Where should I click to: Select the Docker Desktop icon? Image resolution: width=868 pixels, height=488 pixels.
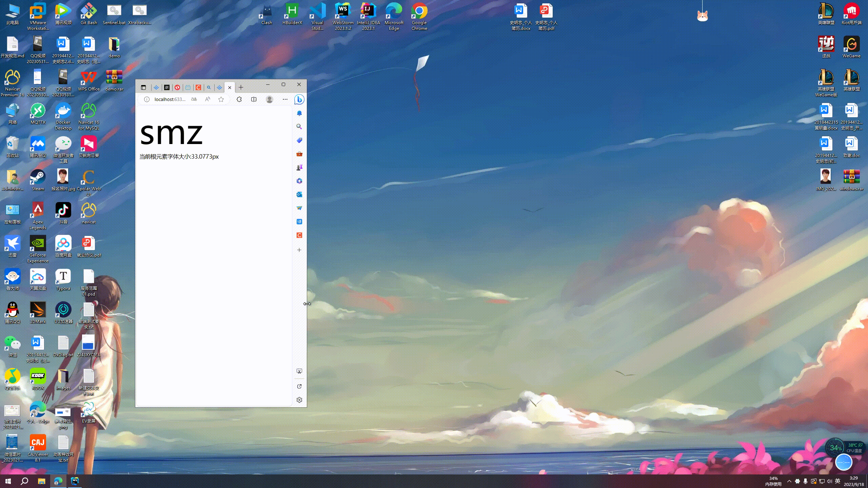click(63, 117)
